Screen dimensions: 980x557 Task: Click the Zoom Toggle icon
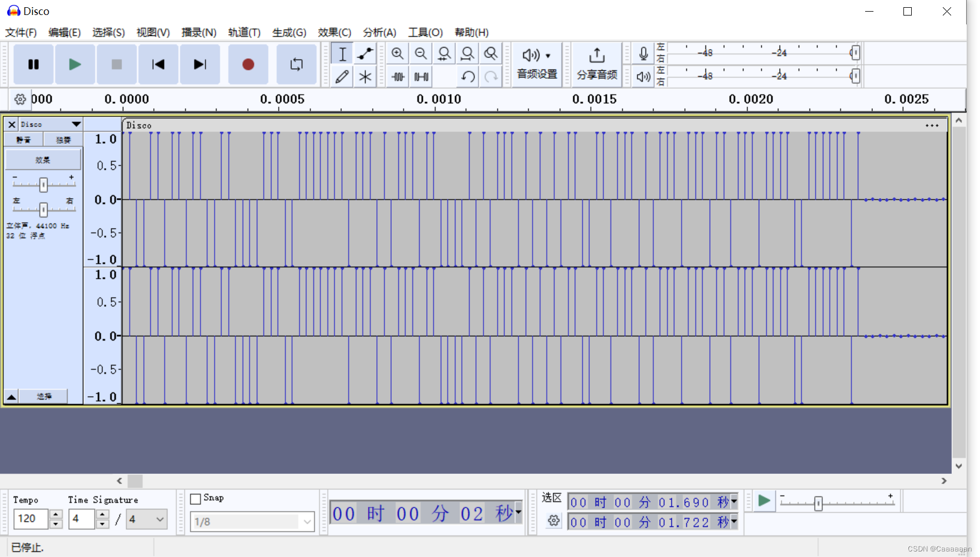tap(491, 54)
